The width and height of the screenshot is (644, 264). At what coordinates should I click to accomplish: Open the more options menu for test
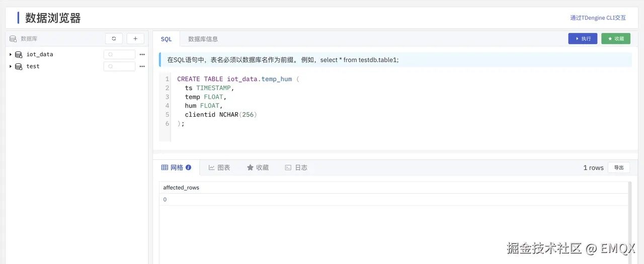pyautogui.click(x=142, y=66)
